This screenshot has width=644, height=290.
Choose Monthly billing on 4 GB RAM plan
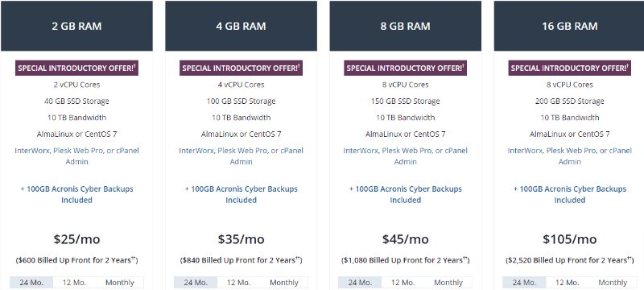284,283
